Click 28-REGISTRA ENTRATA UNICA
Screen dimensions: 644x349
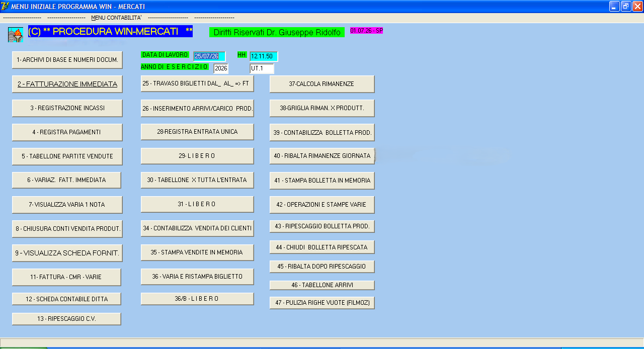click(x=197, y=132)
